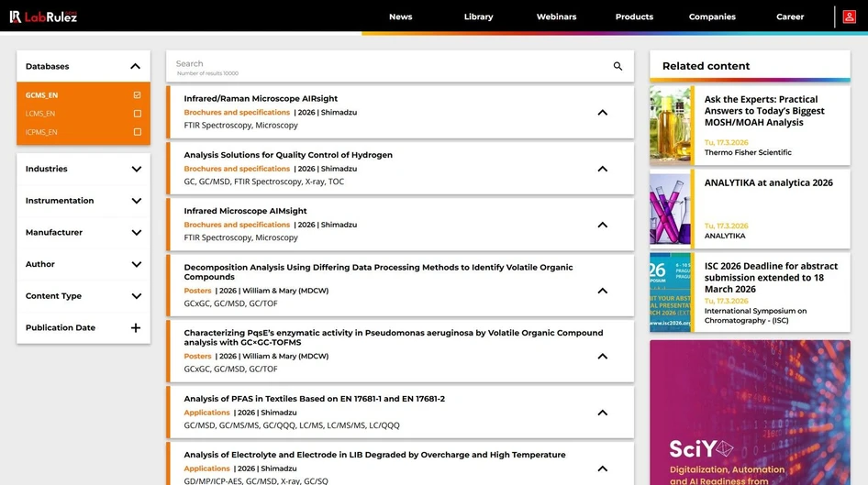
Task: Go to the Library section
Action: tap(478, 17)
